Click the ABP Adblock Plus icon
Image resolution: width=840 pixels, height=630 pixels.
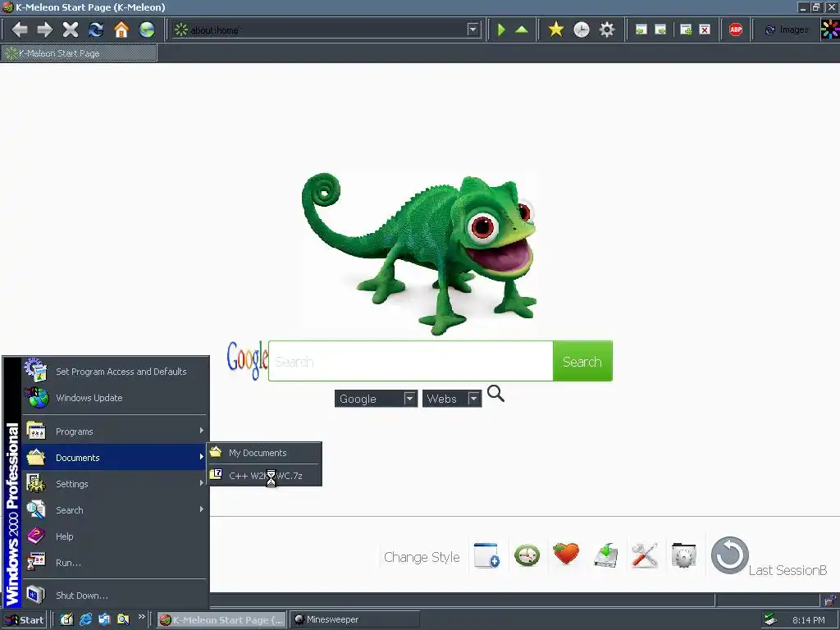(736, 30)
